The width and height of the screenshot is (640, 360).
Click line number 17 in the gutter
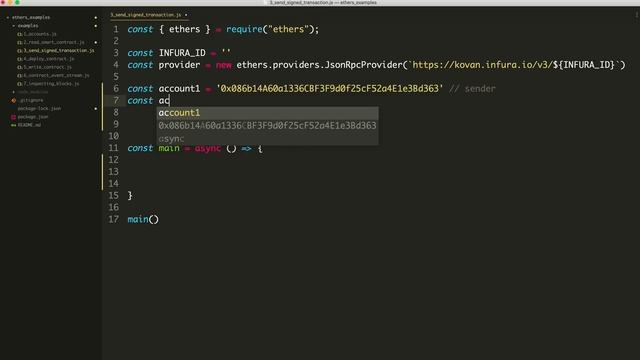click(x=113, y=219)
